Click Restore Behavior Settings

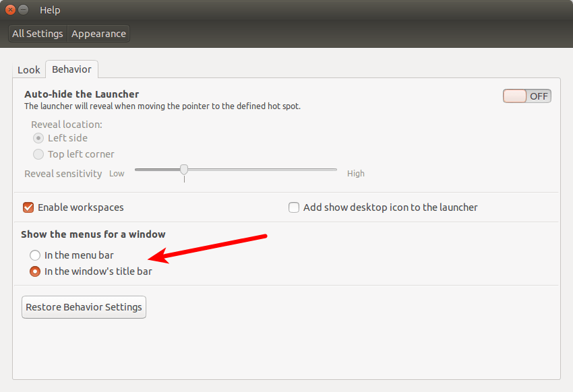pos(84,307)
